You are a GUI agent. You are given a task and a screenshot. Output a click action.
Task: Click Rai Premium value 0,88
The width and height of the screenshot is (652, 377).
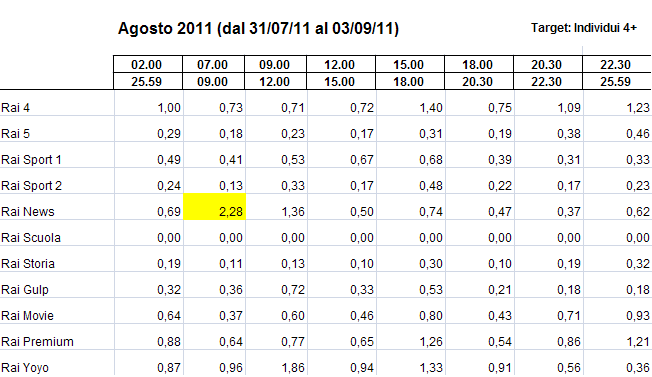coord(169,342)
